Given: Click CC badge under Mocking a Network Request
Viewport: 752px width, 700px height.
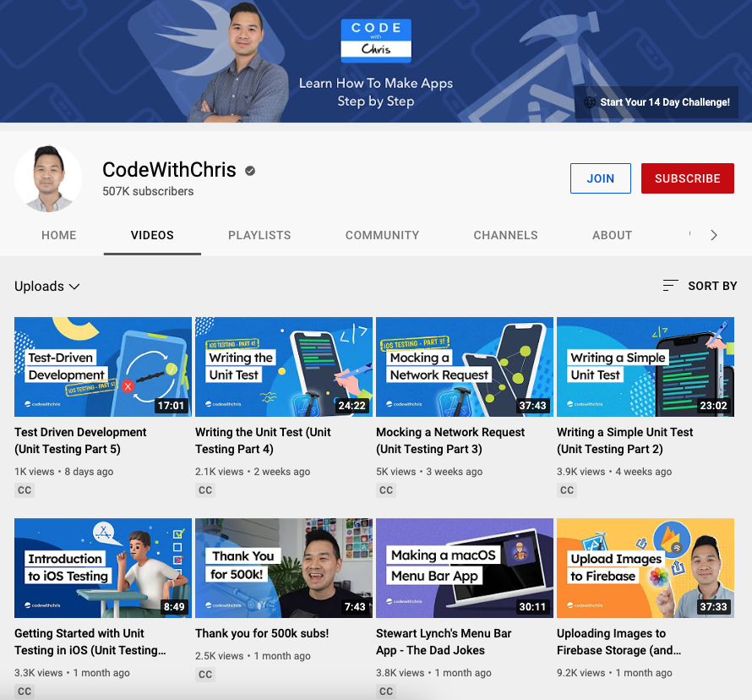Looking at the screenshot, I should pos(386,489).
